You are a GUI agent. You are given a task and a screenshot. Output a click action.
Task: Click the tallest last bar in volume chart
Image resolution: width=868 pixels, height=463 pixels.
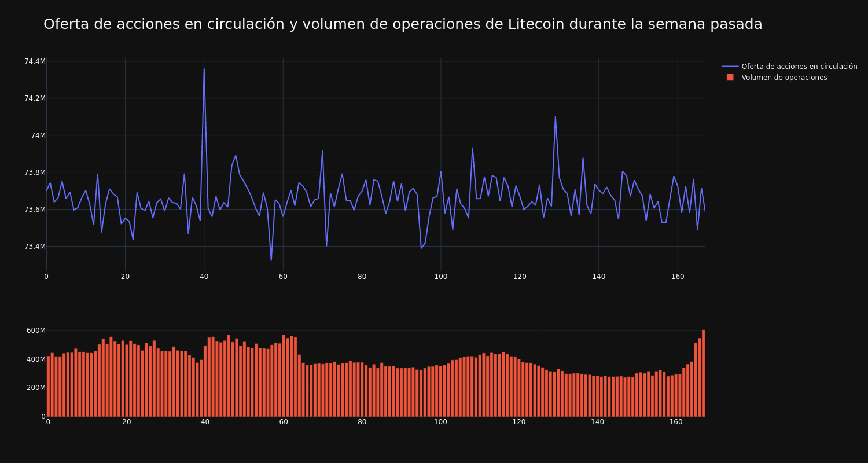703,373
